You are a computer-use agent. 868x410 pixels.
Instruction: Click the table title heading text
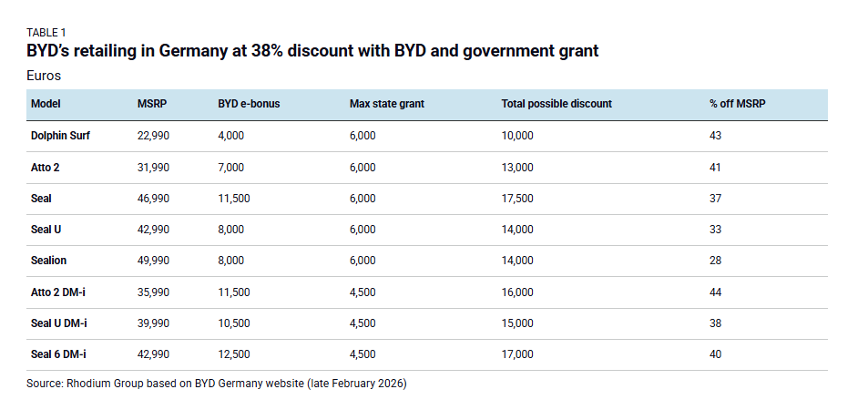click(312, 51)
